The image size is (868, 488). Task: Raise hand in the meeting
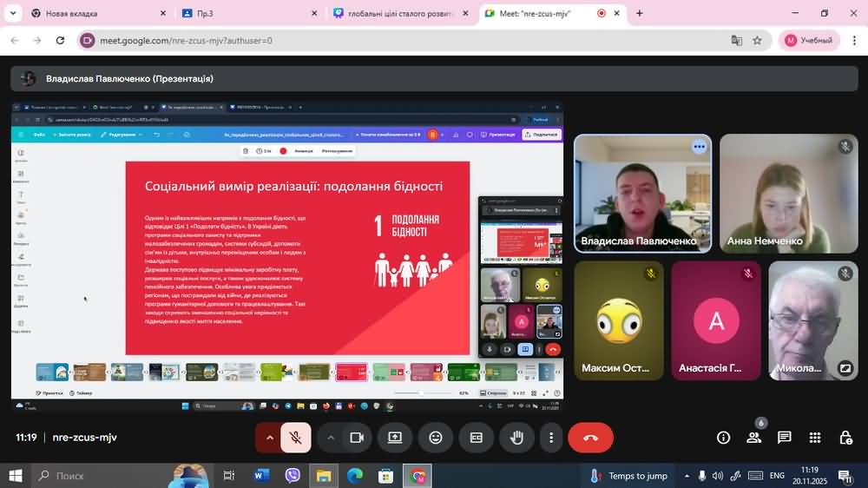[516, 438]
